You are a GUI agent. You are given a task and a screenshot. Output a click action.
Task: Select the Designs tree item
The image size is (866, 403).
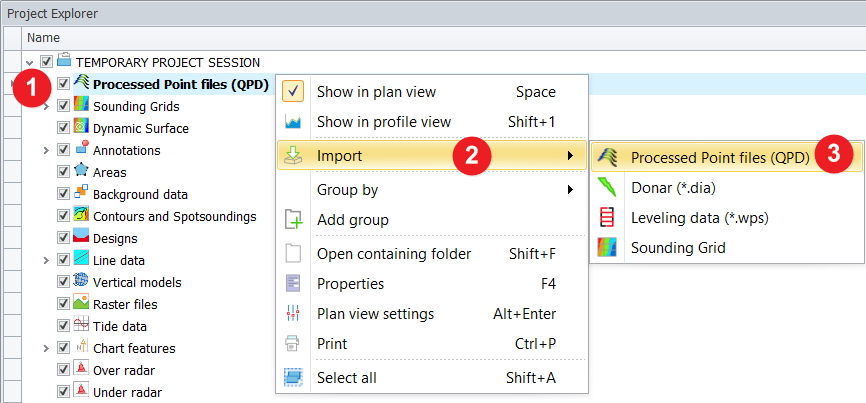tap(115, 238)
